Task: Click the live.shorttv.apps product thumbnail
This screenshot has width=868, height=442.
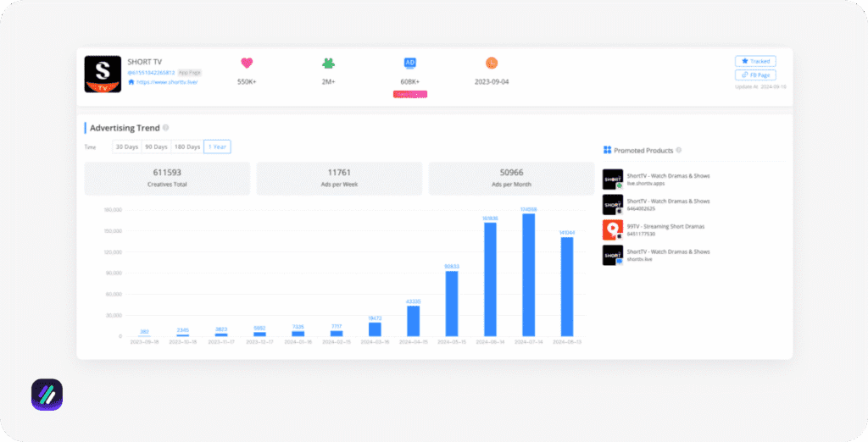Action: point(613,180)
